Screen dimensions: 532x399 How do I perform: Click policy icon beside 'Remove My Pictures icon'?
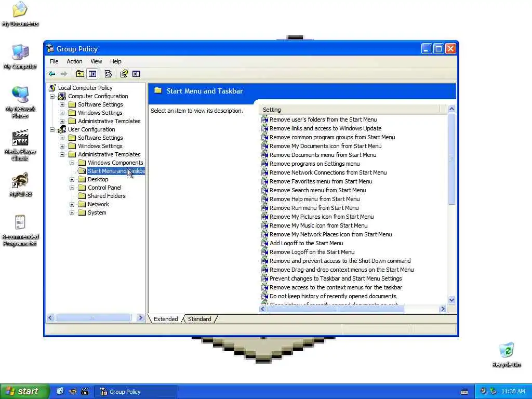[x=264, y=217]
